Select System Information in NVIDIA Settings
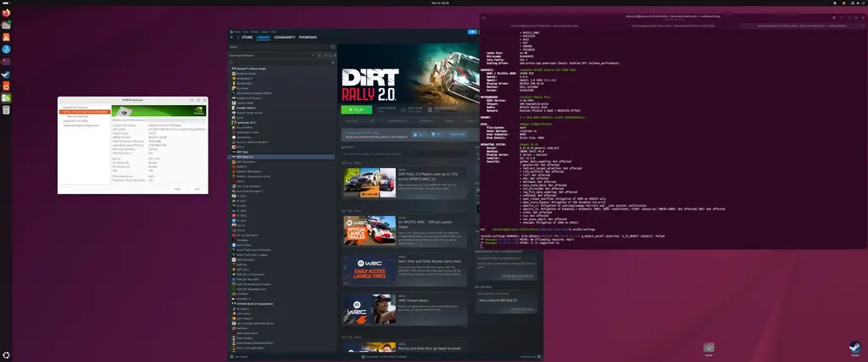Image resolution: width=868 pixels, height=362 pixels. (75, 107)
